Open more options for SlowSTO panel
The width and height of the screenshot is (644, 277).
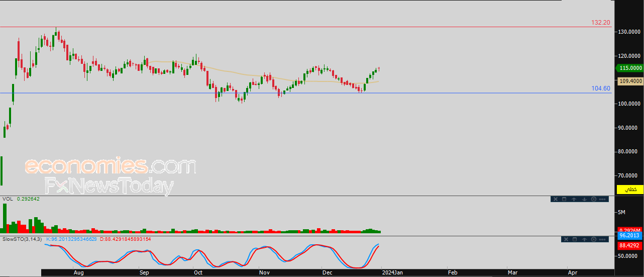point(603,239)
